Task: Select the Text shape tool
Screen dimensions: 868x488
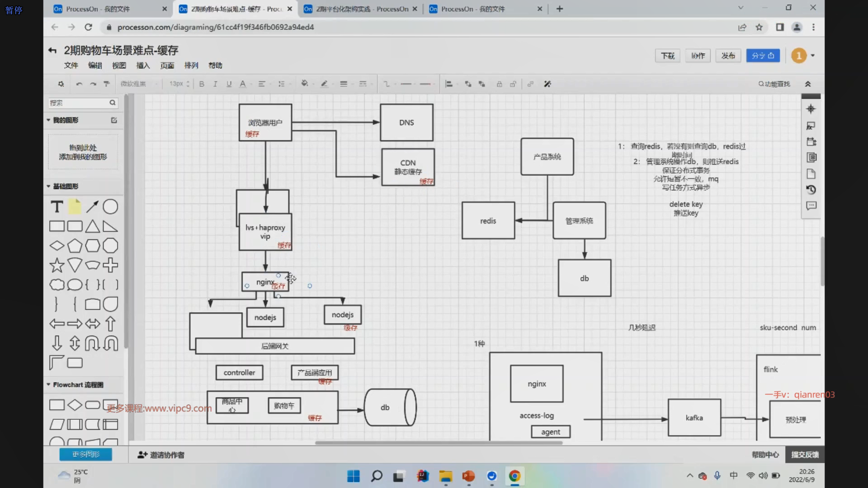Action: pos(57,206)
